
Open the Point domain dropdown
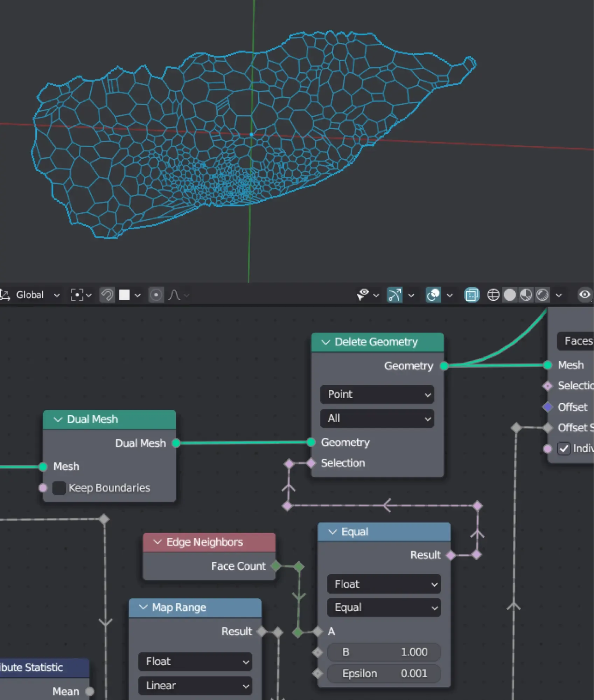(x=377, y=394)
